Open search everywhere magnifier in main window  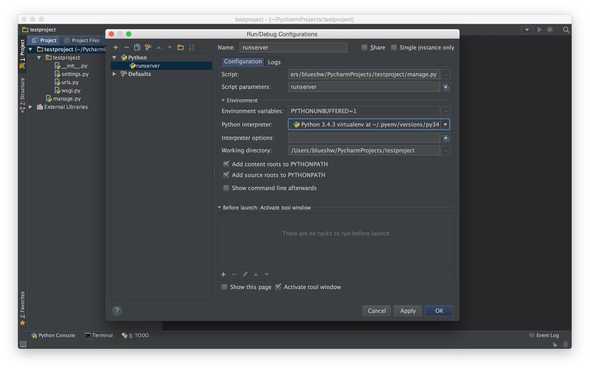(566, 29)
